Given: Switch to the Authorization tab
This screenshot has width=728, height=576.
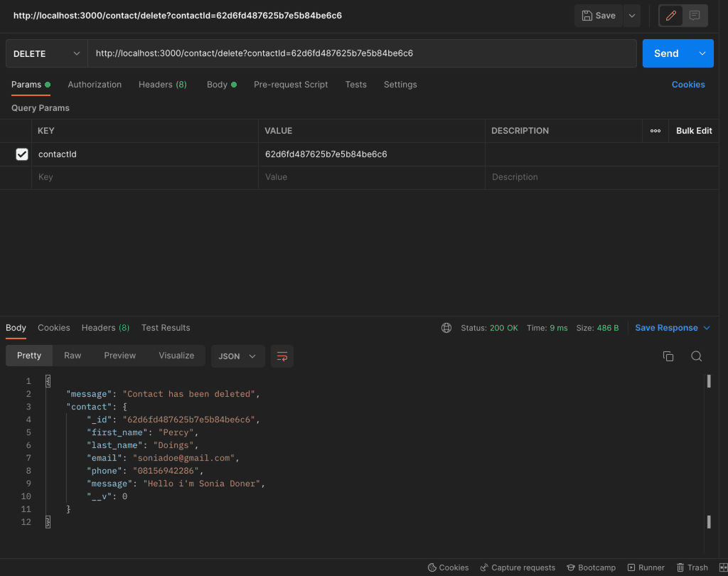Looking at the screenshot, I should point(95,85).
